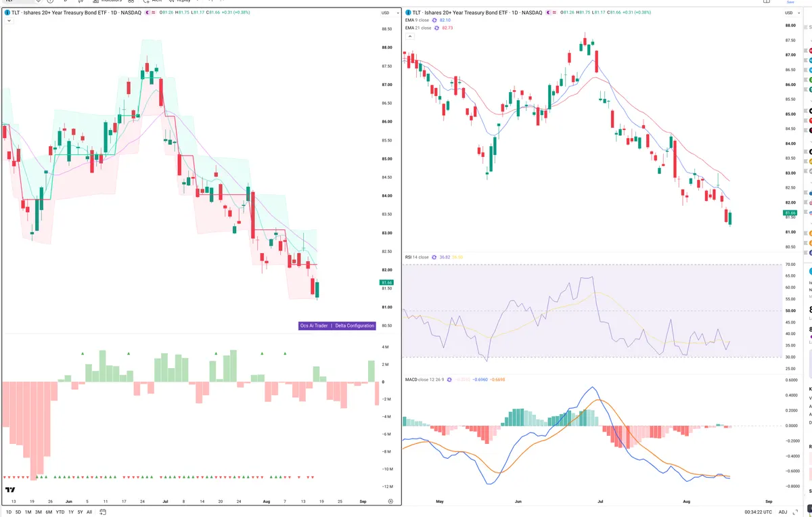Click right chart TLT blue symbol logo
This screenshot has height=517, width=812.
coord(409,12)
